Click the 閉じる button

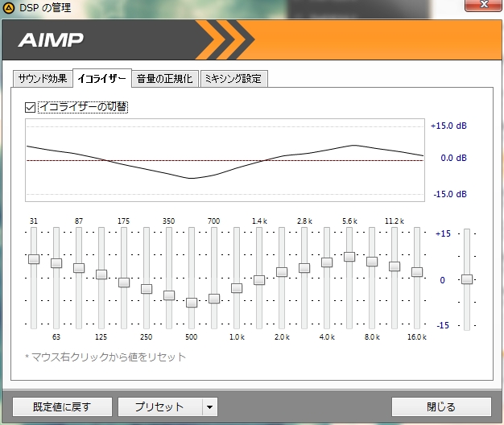pyautogui.click(x=441, y=407)
